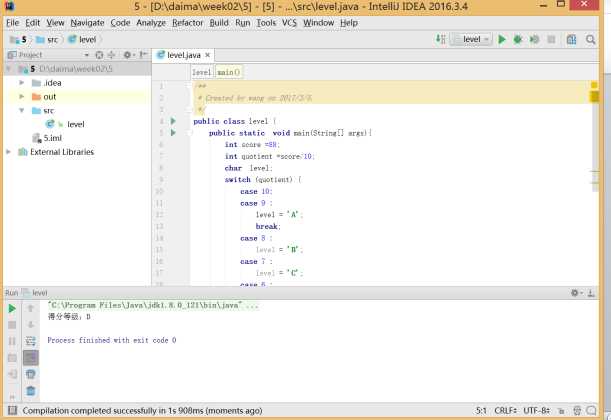Open the VCS menu
Image resolution: width=611 pixels, height=420 pixels.
point(289,23)
